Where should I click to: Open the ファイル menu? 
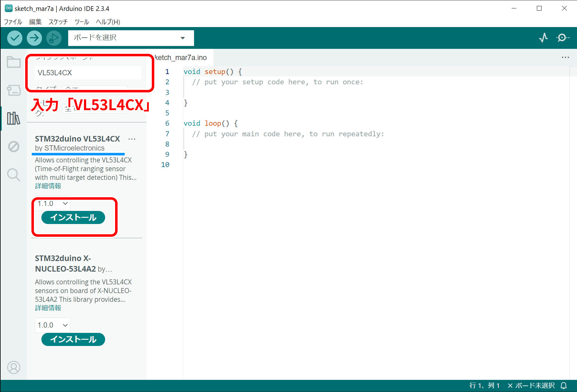[x=13, y=22]
